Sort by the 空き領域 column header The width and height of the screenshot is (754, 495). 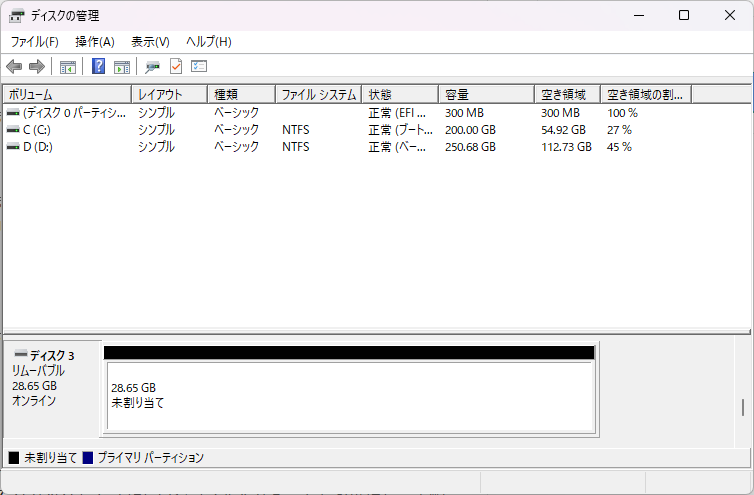(x=568, y=94)
